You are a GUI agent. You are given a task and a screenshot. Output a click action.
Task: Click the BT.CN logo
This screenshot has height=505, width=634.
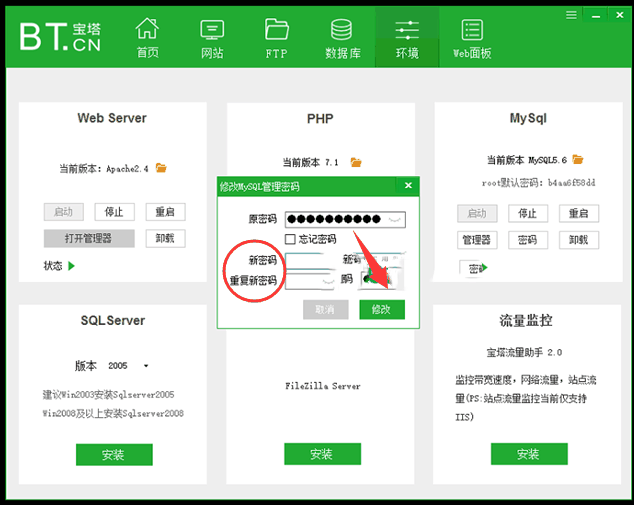point(60,37)
